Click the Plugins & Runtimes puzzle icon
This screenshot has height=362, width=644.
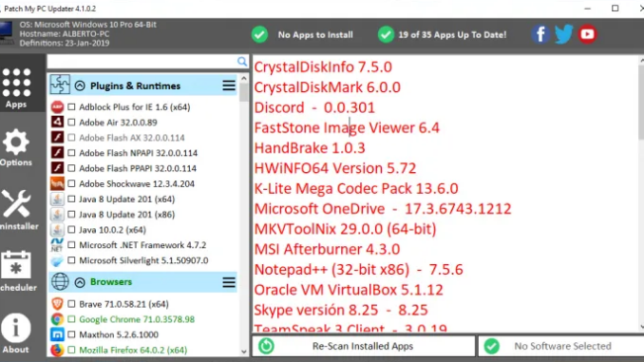[x=60, y=85]
